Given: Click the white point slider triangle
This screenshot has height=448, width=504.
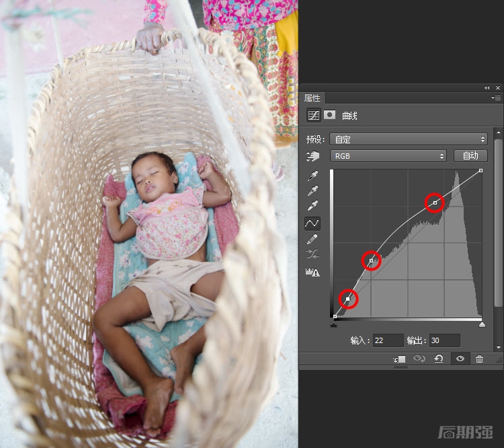Looking at the screenshot, I should [x=482, y=324].
